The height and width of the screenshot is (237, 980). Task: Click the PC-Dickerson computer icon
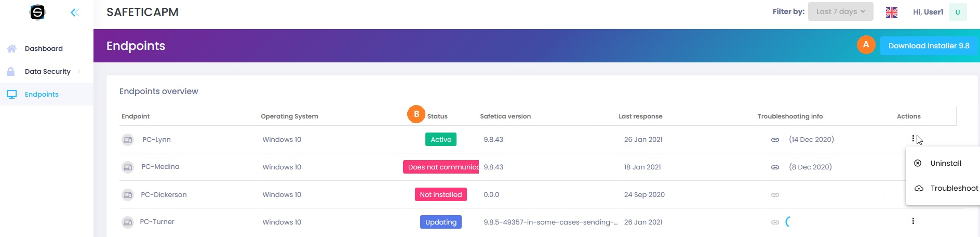point(127,195)
